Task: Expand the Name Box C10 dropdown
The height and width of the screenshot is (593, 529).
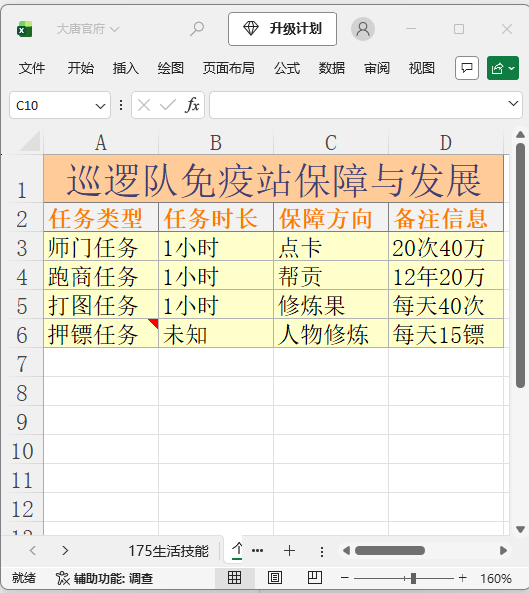Action: [100, 106]
